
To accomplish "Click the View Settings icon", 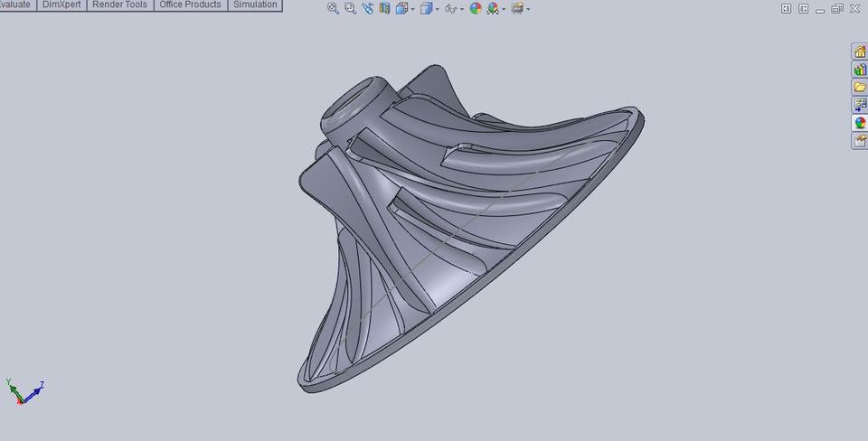I will [x=517, y=8].
